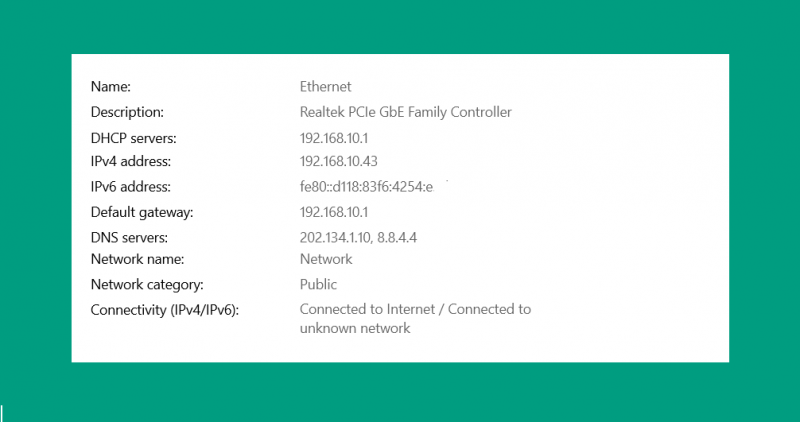Viewport: 800px width, 422px height.
Task: Click the Name: label
Action: pyautogui.click(x=111, y=87)
